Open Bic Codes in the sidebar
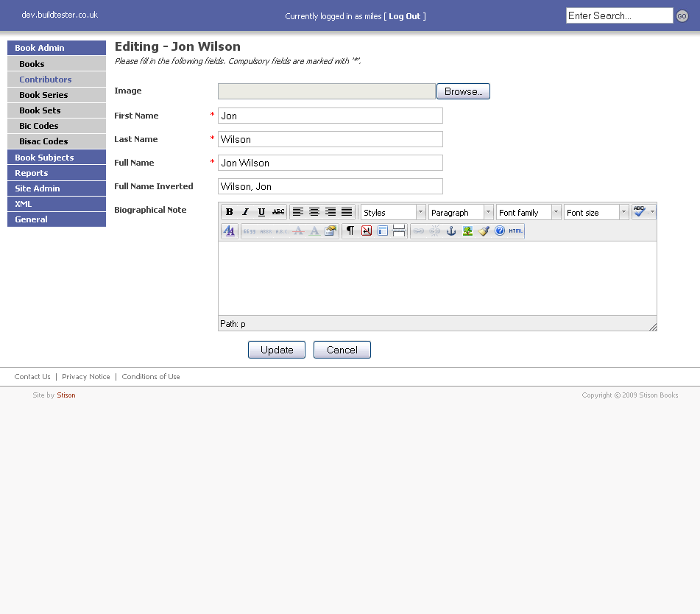Image resolution: width=700 pixels, height=614 pixels. [57, 126]
